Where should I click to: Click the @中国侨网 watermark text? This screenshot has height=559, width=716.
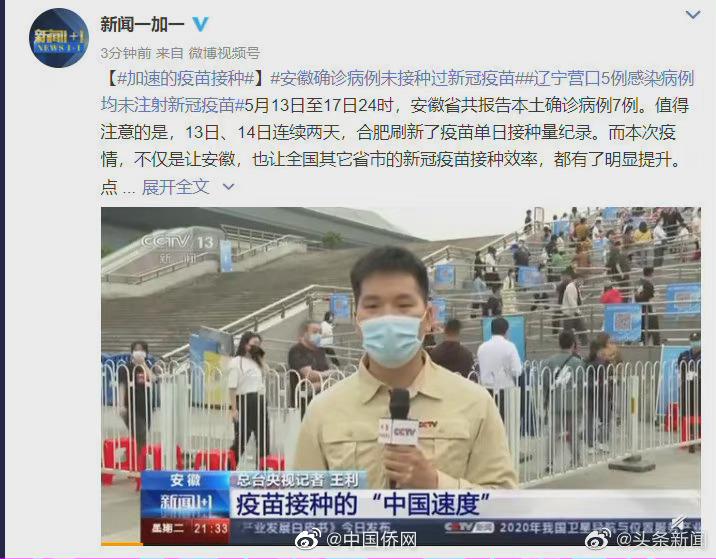tap(371, 540)
